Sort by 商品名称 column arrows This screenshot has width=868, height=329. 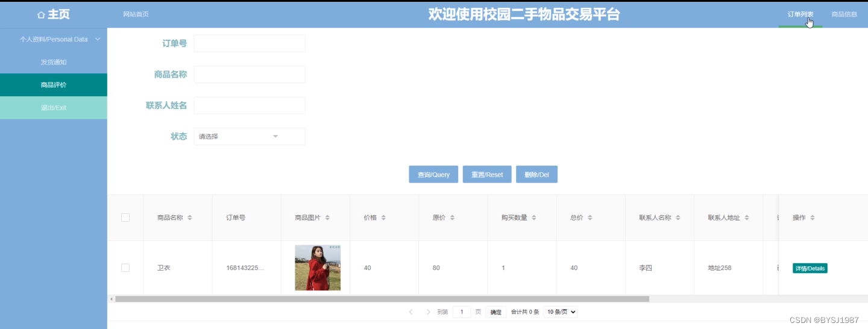(190, 218)
